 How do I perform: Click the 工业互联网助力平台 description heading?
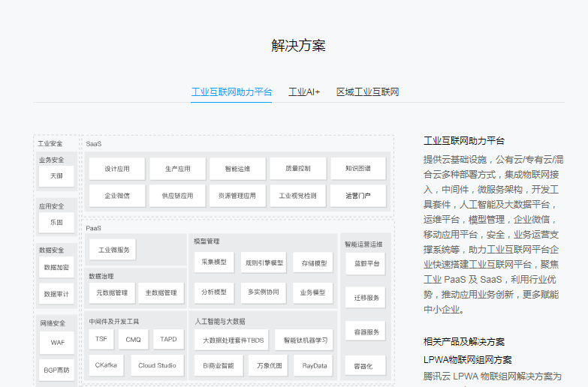464,141
